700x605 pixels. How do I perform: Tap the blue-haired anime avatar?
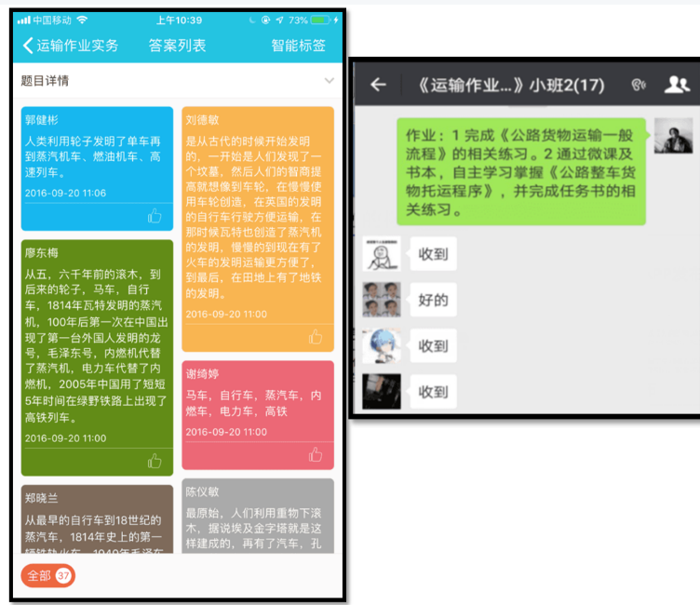coord(382,346)
